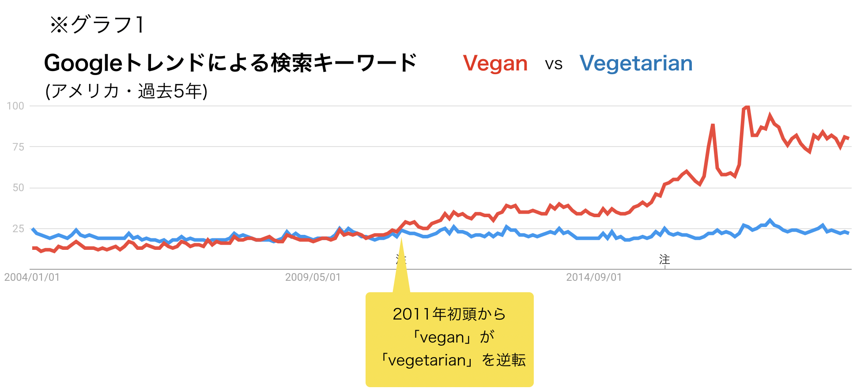Click the right end of the blue Vegetarian line

848,233
